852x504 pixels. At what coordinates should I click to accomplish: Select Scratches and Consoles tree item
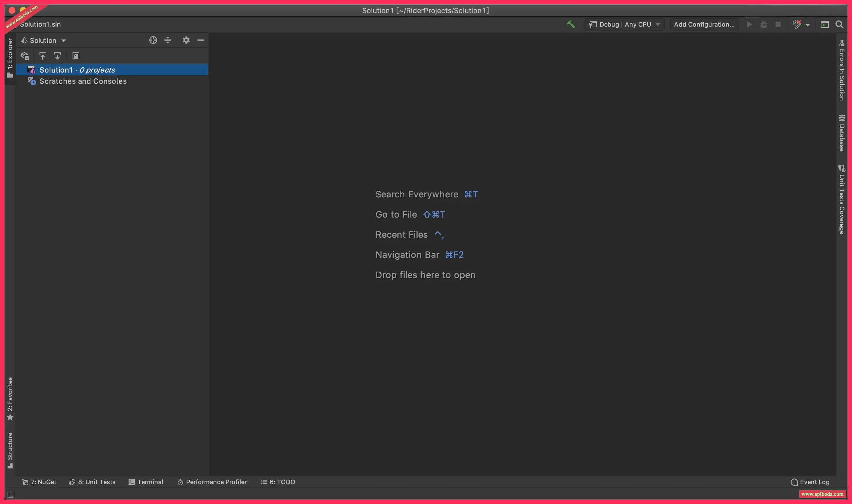(83, 81)
